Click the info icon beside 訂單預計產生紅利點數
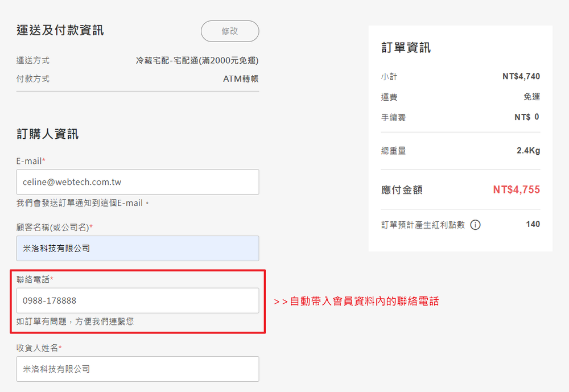Screen dimensions: 569x392 (475, 225)
